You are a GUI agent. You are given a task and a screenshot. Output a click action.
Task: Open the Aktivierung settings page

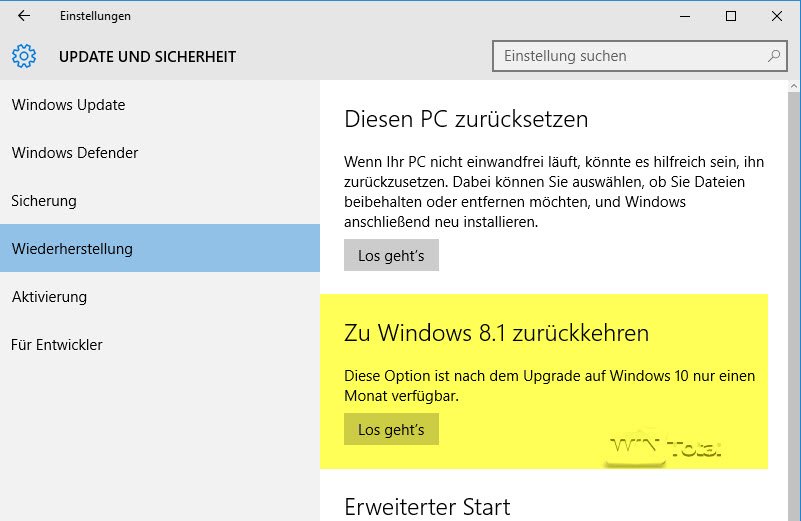tap(49, 297)
